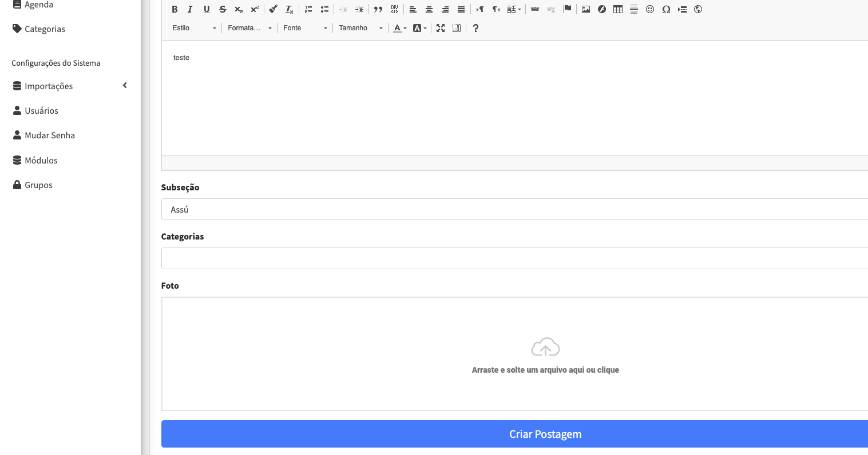Open the text color picker
The height and width of the screenshot is (455, 868).
coord(399,28)
